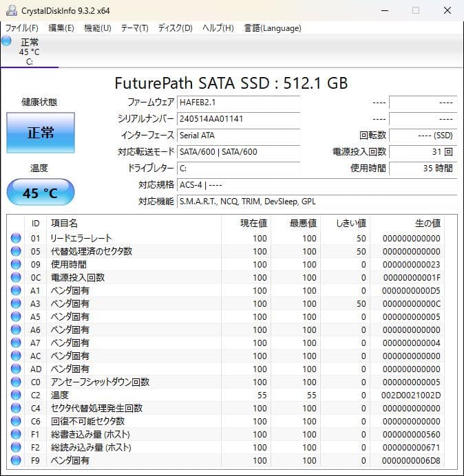Click the 生の値 column header

pos(428,224)
